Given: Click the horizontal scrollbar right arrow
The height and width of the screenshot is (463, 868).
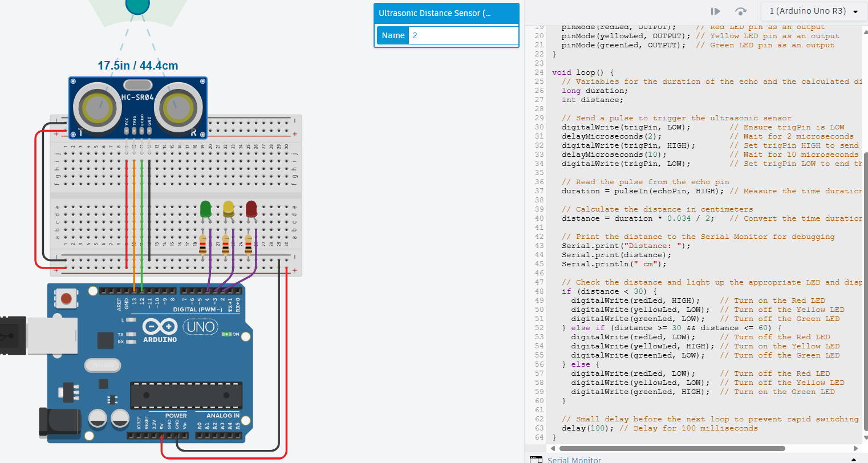Looking at the screenshot, I should point(855,448).
